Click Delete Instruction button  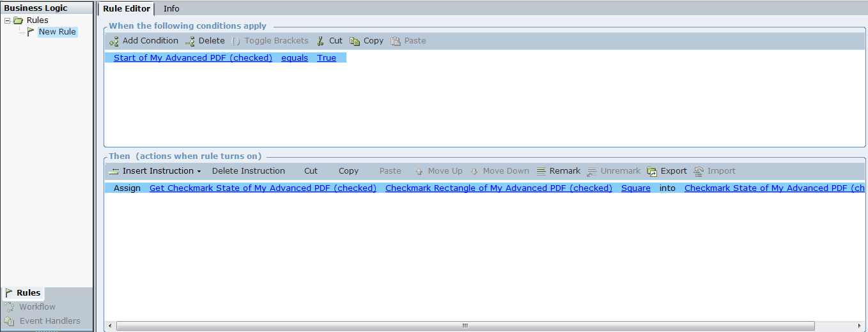click(x=248, y=171)
